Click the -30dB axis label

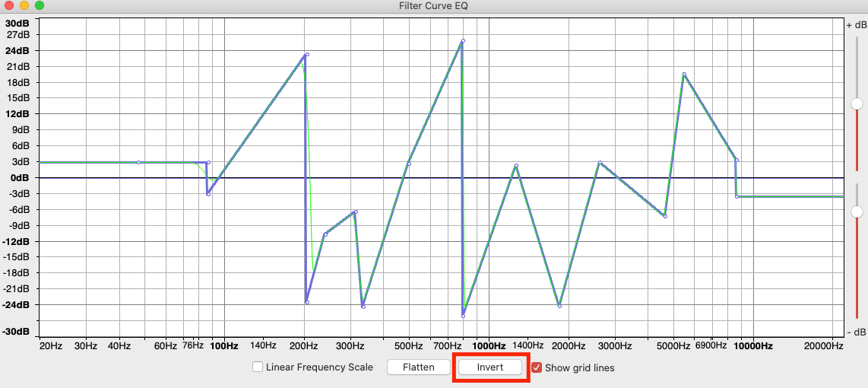(x=16, y=332)
